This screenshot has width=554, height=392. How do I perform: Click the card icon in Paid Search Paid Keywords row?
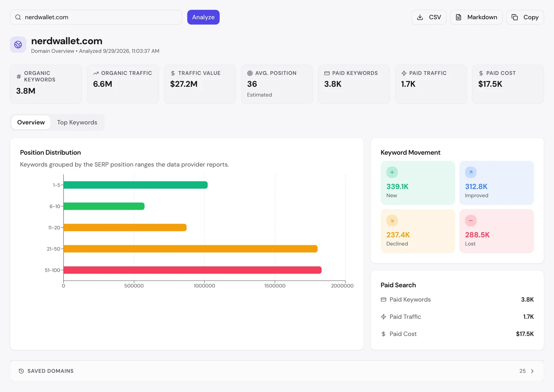pyautogui.click(x=384, y=299)
